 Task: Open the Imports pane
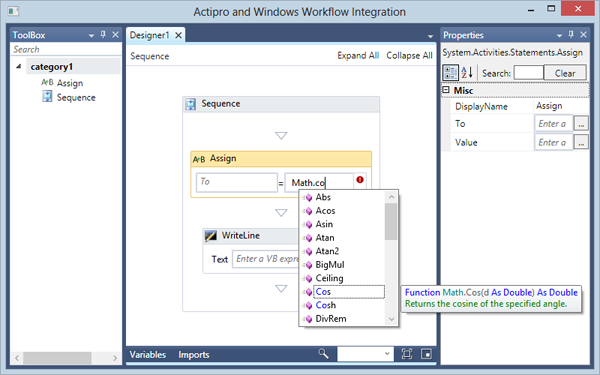(194, 354)
